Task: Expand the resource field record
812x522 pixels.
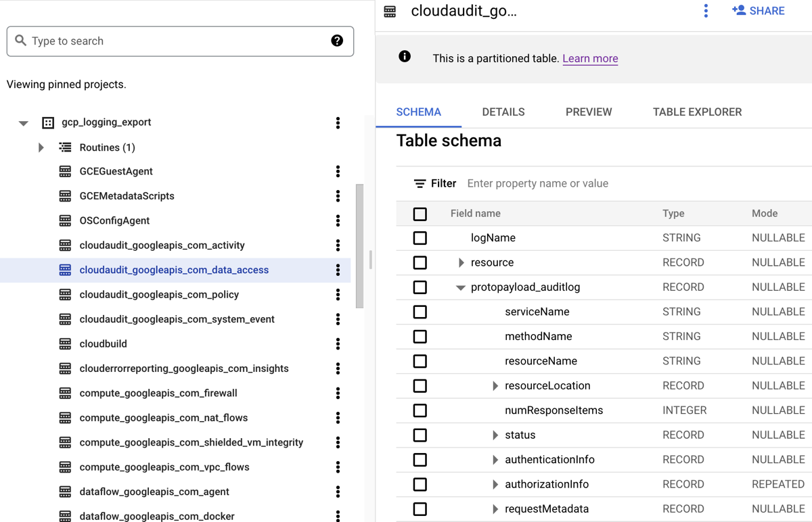Action: 461,262
